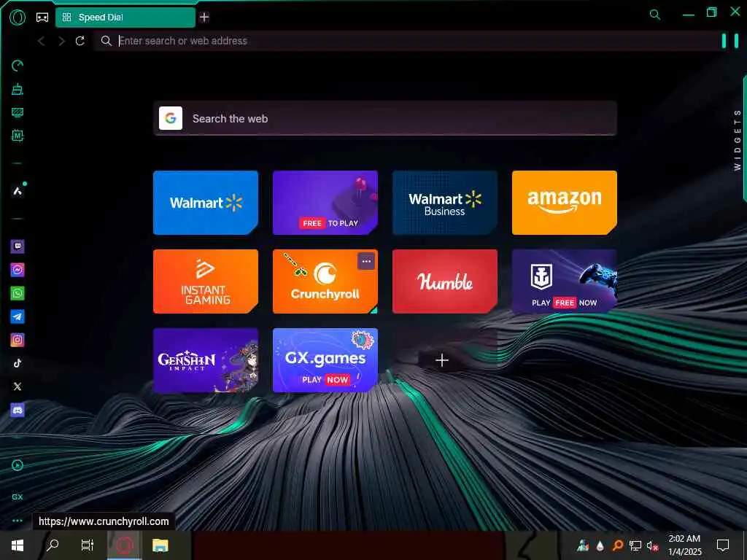This screenshot has width=747, height=560.
Task: Open Facebook Messenger in the sidebar
Action: tap(18, 270)
